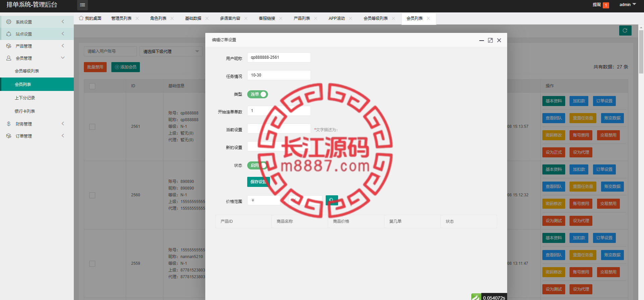Click the 任务情况 input field

pos(279,75)
